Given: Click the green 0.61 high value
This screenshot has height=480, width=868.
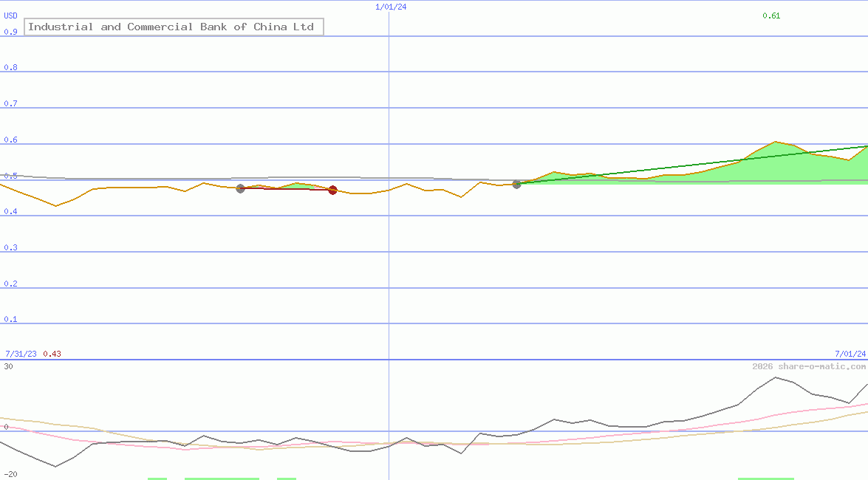Looking at the screenshot, I should coord(771,16).
